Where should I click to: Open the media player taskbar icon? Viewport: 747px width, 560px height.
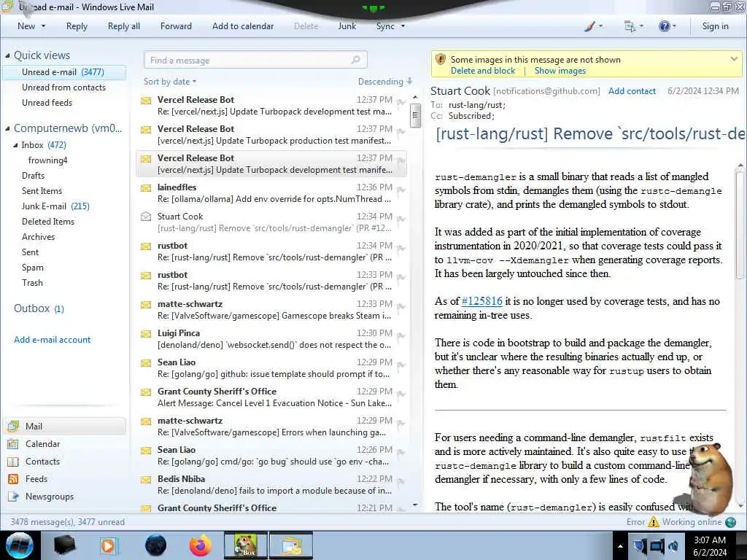[x=109, y=545]
